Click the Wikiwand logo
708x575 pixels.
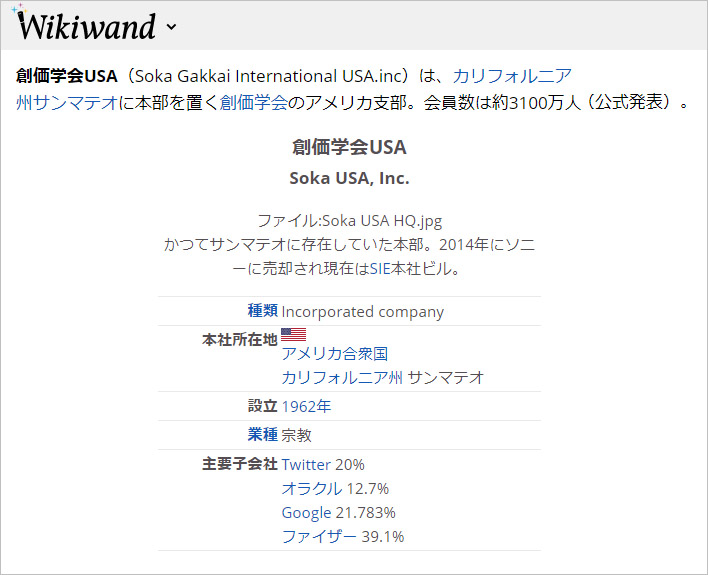tap(86, 26)
